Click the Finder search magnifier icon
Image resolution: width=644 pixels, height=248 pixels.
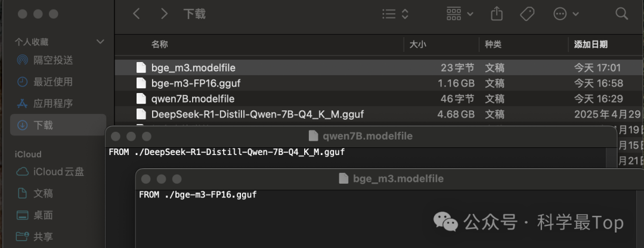pos(621,14)
